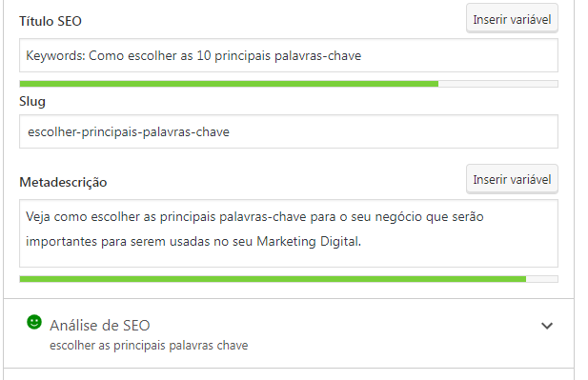Click the green SEO title length bar
588x380 pixels.
tap(229, 84)
